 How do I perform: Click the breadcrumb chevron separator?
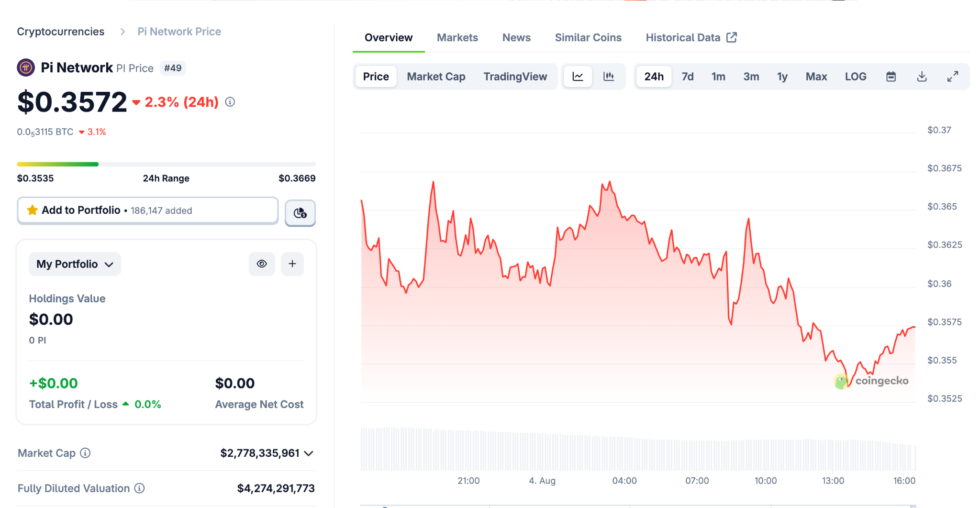(x=122, y=32)
